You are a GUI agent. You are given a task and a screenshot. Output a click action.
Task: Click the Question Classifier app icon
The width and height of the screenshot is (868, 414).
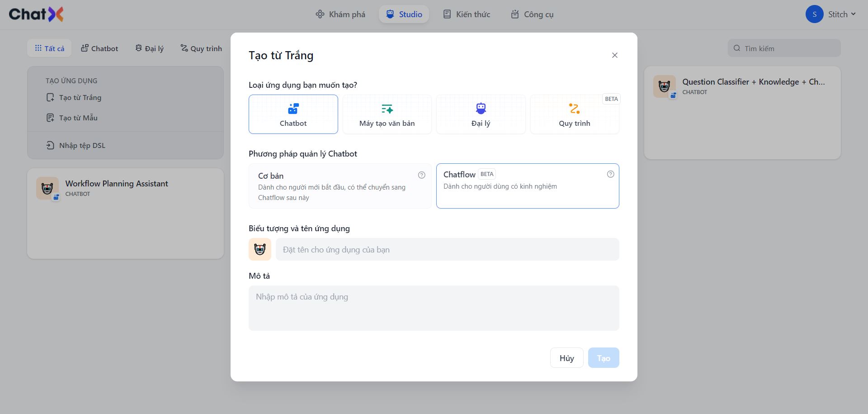(664, 86)
